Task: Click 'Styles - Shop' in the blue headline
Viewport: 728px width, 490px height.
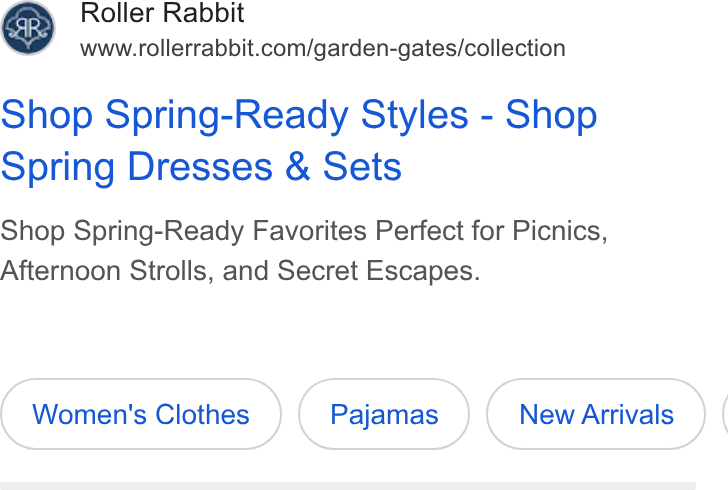Action: (479, 115)
